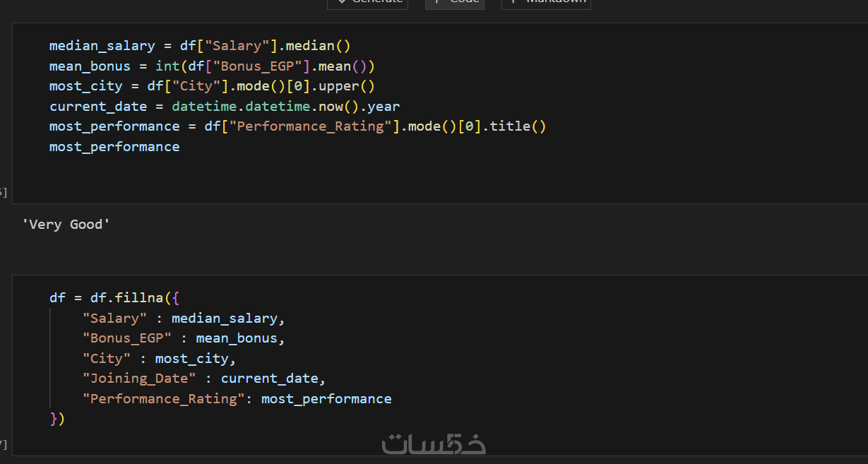Click the "City" : most_city, line
Viewport: 868px width, 464px height.
[x=159, y=359]
